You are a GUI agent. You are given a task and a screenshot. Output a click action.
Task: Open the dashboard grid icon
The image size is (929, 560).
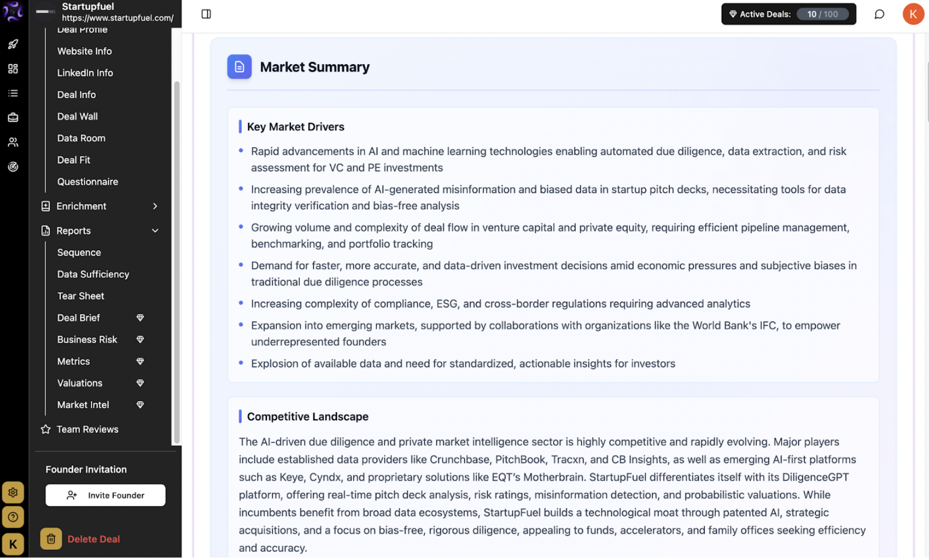[13, 69]
